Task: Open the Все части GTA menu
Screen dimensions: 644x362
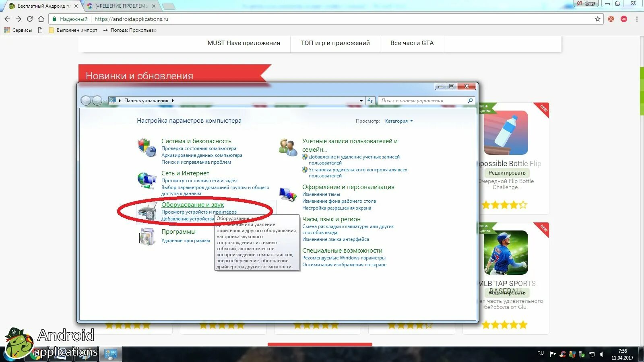Action: (412, 43)
